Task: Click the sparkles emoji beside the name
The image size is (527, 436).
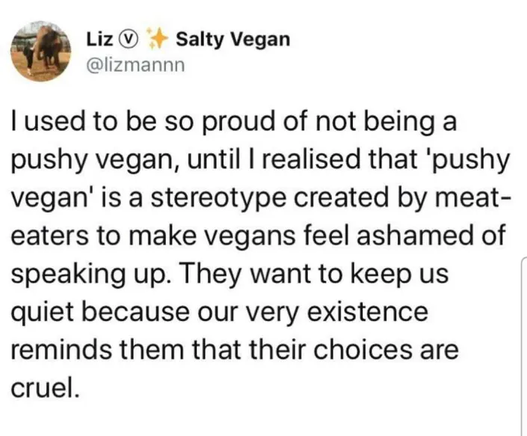Action: click(157, 39)
